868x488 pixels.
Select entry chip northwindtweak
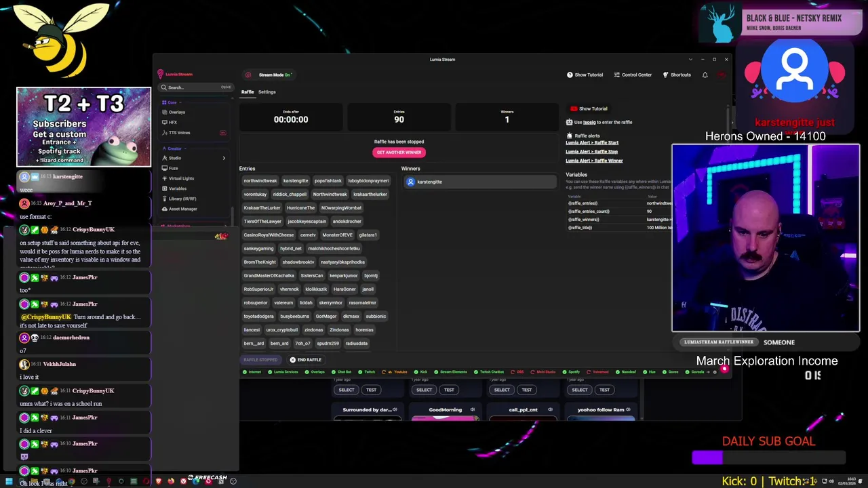pos(260,181)
